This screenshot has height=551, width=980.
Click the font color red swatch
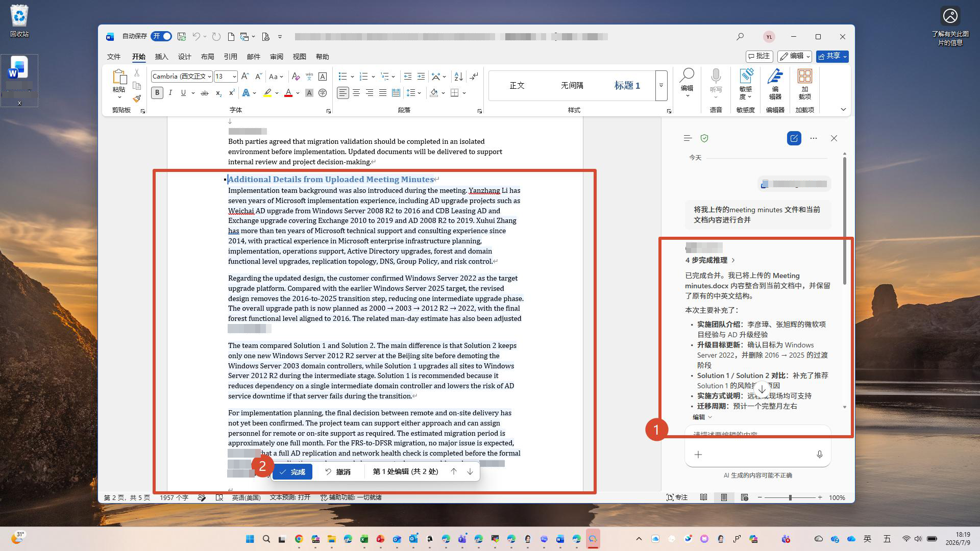pyautogui.click(x=288, y=93)
